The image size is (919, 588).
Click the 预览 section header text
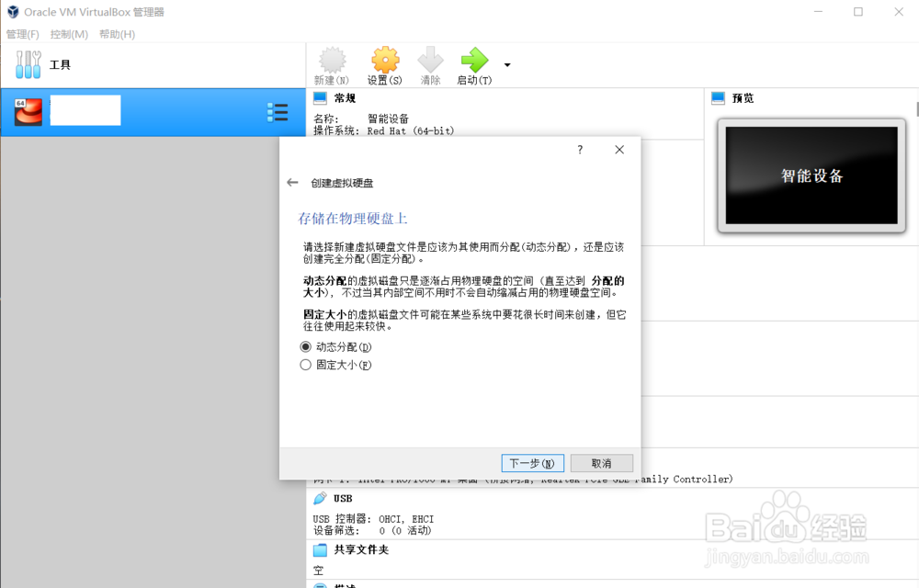743,97
